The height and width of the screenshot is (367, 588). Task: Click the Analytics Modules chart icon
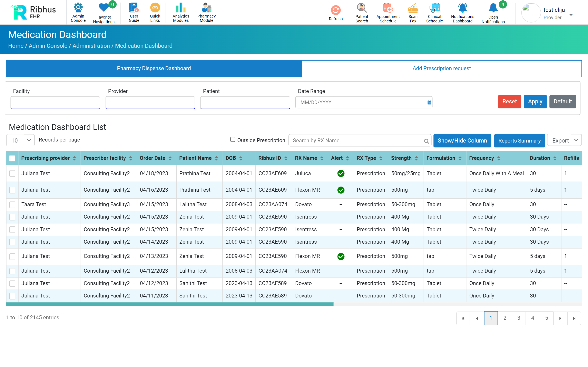(x=180, y=8)
